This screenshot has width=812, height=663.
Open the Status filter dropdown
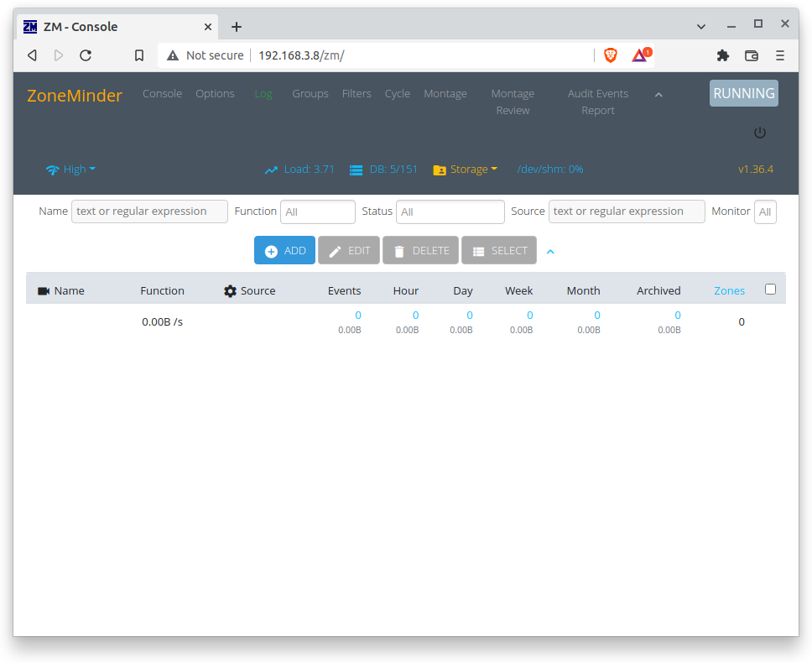(x=450, y=211)
